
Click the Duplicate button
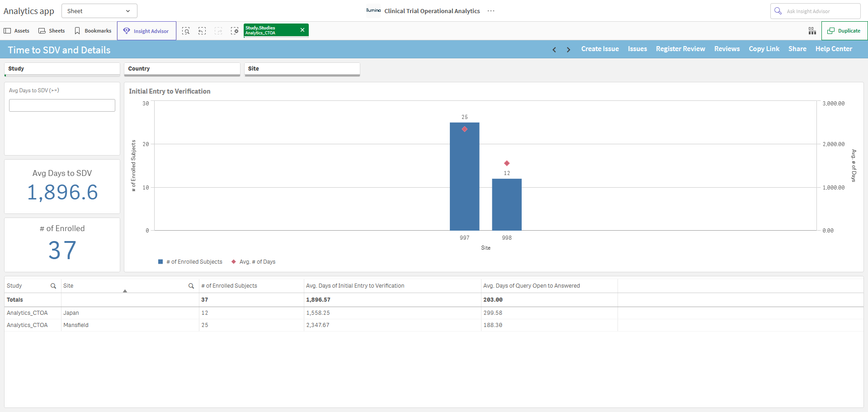click(844, 31)
